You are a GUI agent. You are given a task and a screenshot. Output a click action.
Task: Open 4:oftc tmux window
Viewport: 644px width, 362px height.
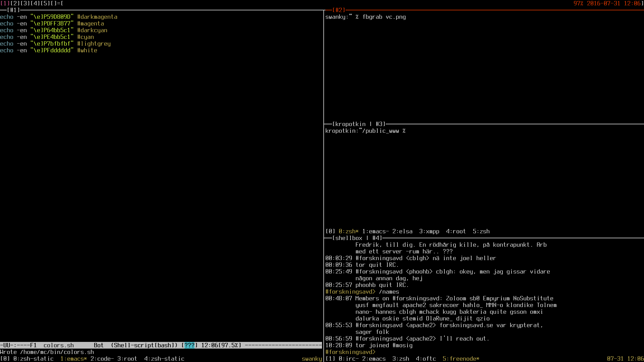pyautogui.click(x=426, y=359)
